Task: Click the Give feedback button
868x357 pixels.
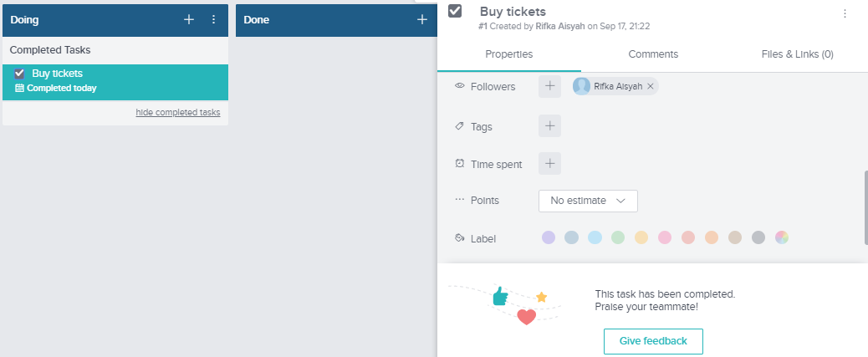Action: (653, 341)
